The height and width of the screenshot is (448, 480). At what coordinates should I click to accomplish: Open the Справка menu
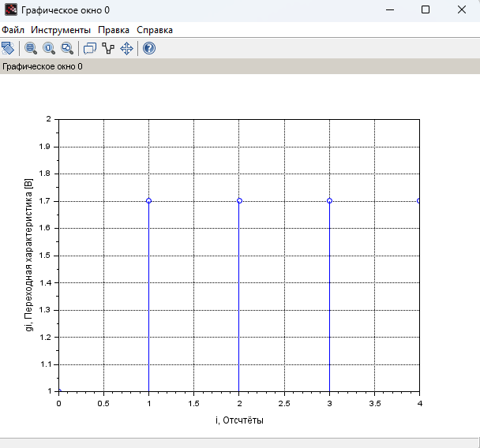155,30
